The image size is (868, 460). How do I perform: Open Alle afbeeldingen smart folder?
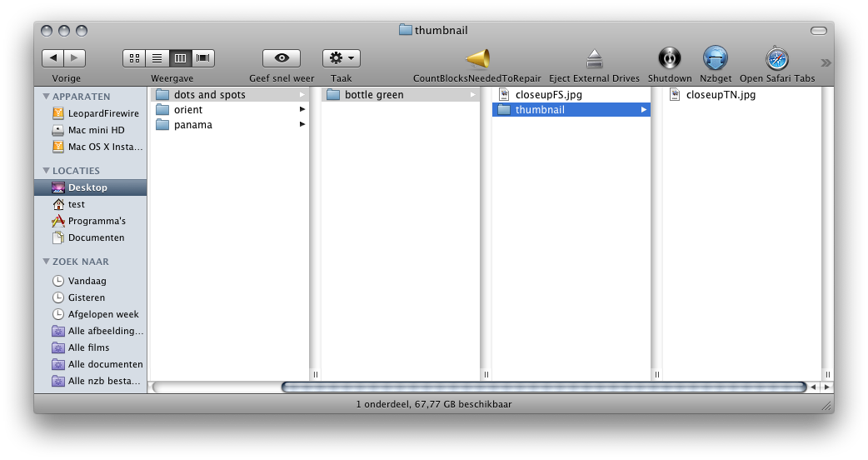click(90, 331)
